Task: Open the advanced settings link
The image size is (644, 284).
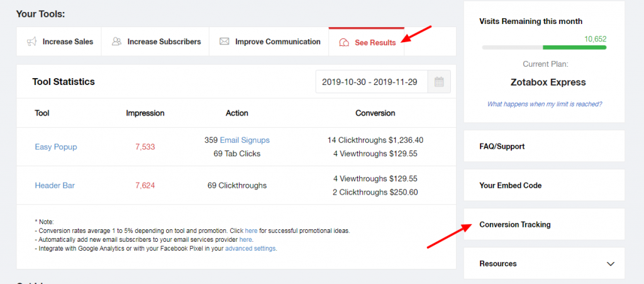Action: coord(250,248)
